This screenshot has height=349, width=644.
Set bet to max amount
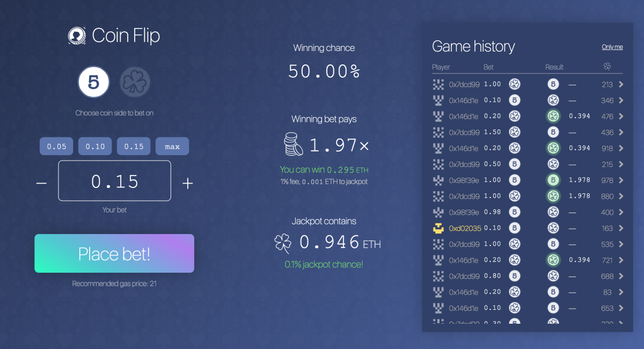tap(172, 147)
